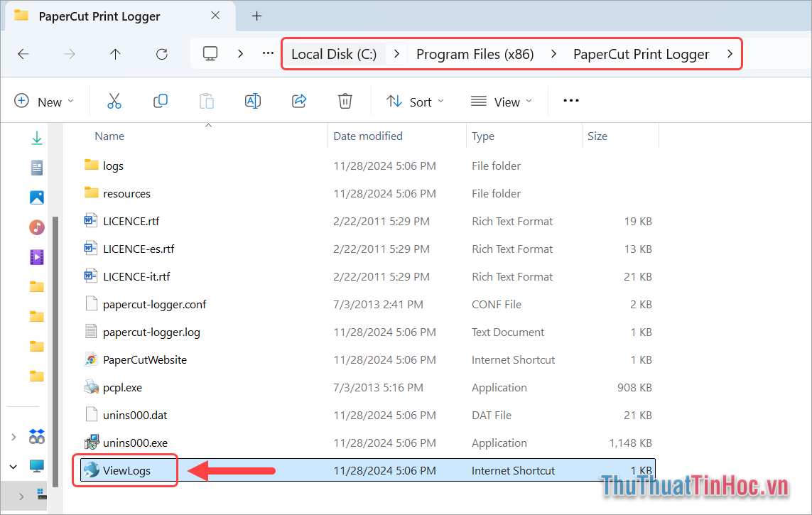This screenshot has width=812, height=515.
Task: Close the PaperCut Print Logger tab
Action: click(x=215, y=16)
